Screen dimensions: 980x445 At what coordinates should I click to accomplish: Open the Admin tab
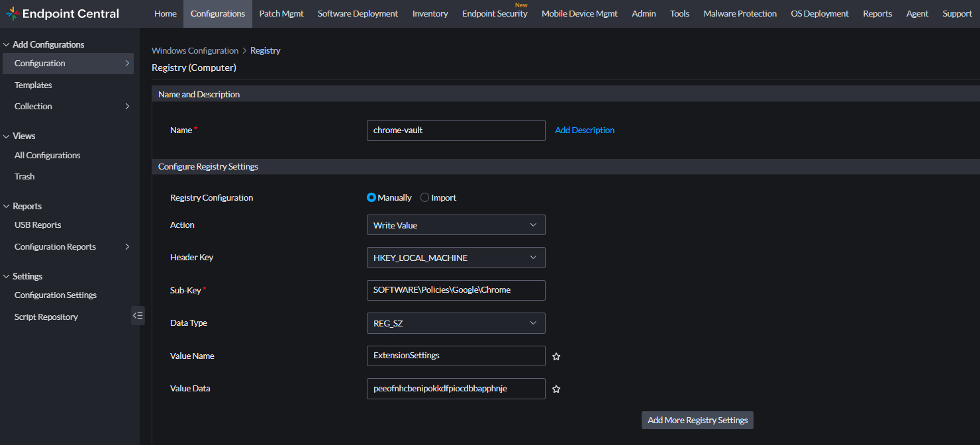[x=644, y=13]
